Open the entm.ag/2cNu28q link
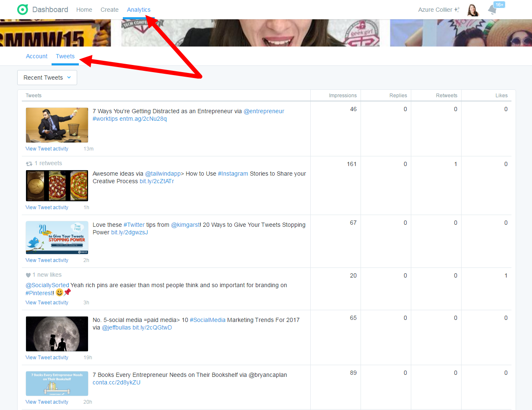The width and height of the screenshot is (532, 410). [143, 119]
